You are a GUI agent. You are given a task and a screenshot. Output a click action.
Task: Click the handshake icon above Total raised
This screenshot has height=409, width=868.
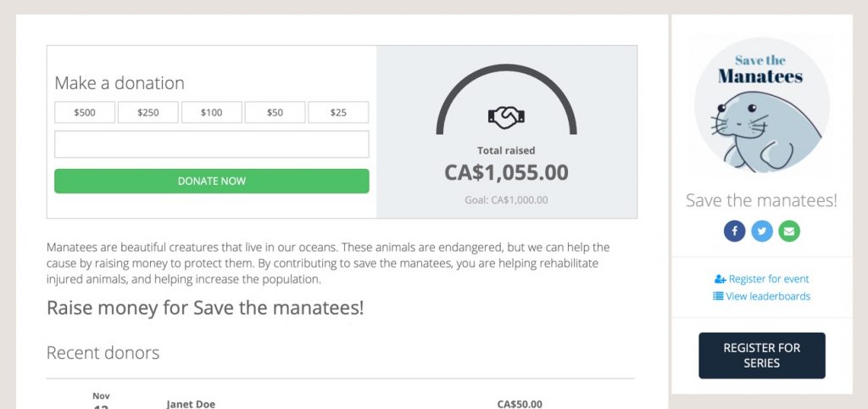click(506, 117)
